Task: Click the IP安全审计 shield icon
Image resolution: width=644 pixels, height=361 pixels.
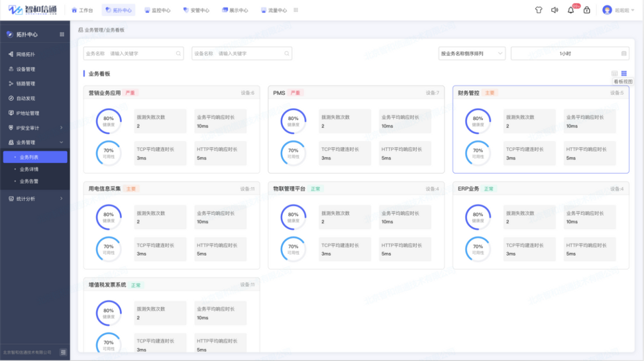Action: click(x=11, y=128)
